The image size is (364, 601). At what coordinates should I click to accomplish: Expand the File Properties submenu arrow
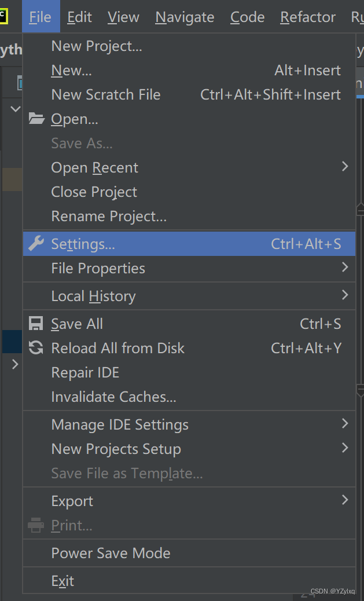345,267
